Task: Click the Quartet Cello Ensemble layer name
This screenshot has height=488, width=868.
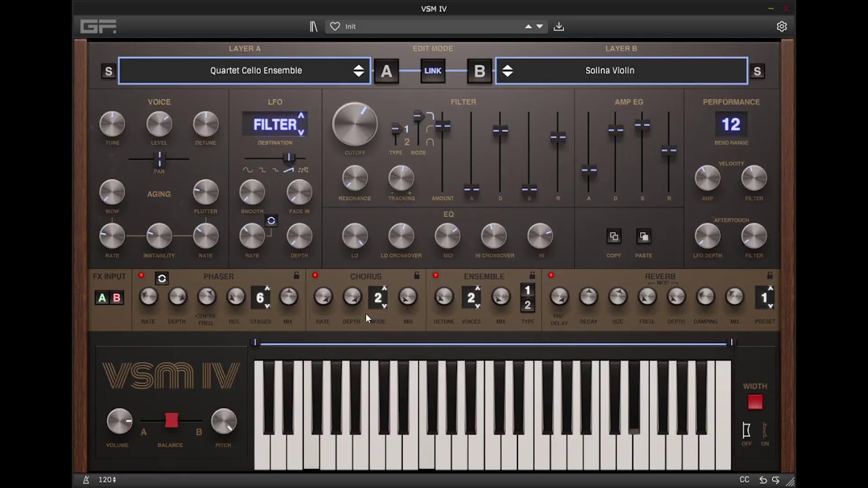Action: click(x=256, y=70)
